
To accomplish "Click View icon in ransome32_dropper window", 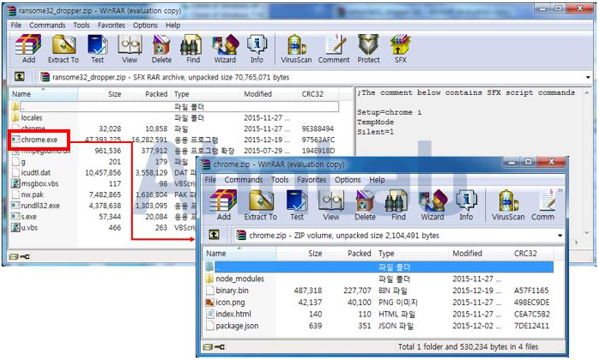I will click(130, 49).
